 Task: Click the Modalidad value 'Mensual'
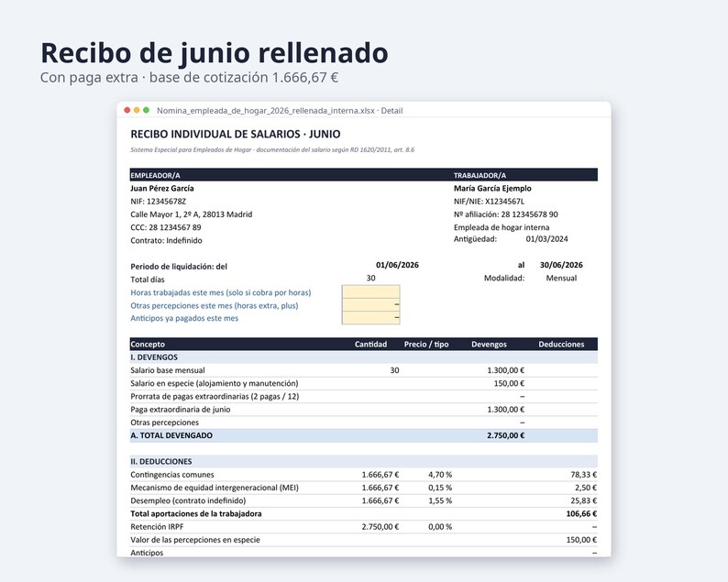(x=561, y=278)
